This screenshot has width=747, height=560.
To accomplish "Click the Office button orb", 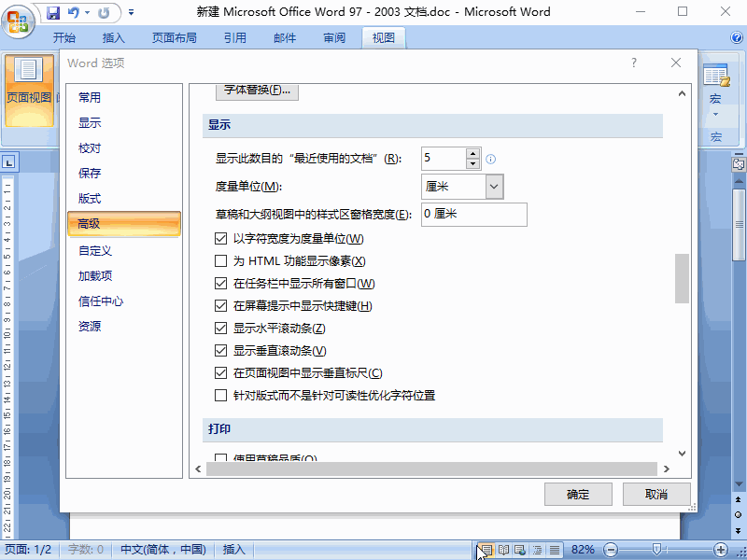I will pos(18,21).
